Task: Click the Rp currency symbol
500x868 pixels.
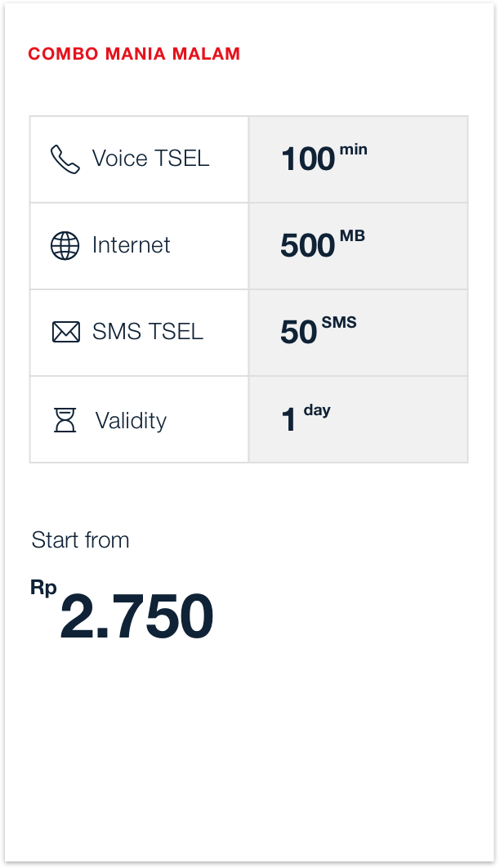Action: [x=43, y=588]
